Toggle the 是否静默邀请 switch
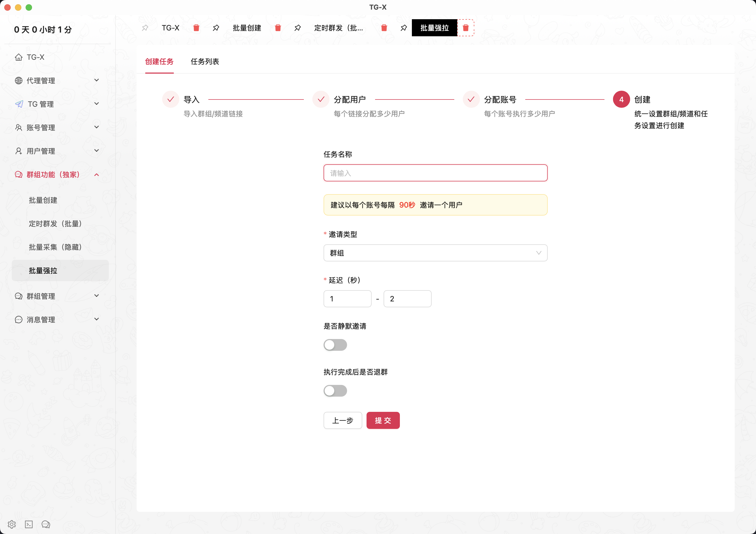 click(335, 345)
